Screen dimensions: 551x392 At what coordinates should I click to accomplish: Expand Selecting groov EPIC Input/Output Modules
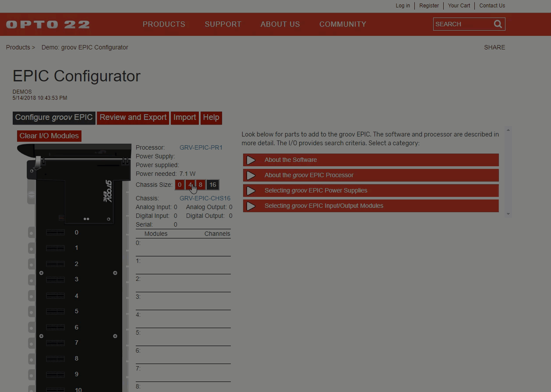point(371,206)
